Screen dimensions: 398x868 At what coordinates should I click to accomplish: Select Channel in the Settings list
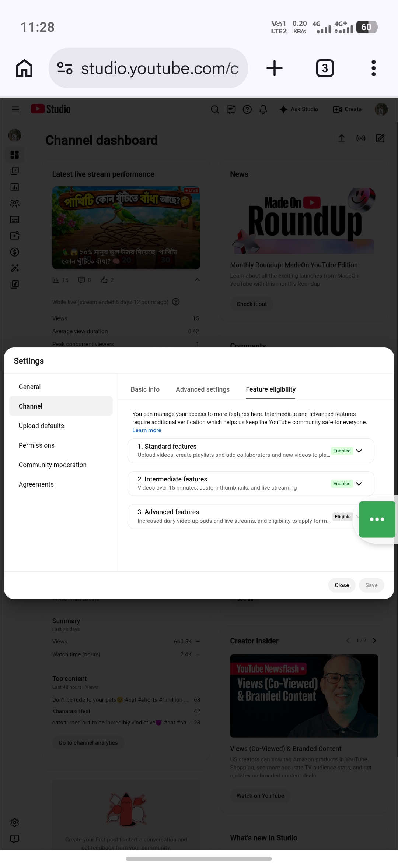pyautogui.click(x=61, y=406)
